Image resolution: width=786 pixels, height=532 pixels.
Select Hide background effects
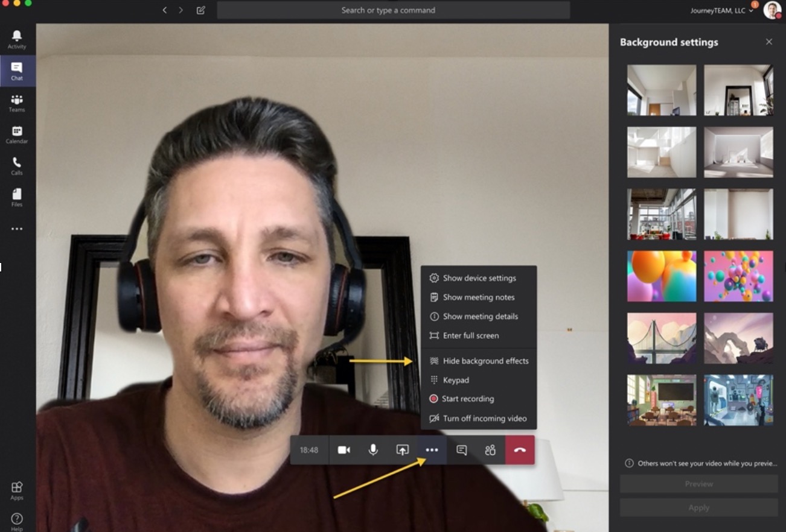click(479, 361)
